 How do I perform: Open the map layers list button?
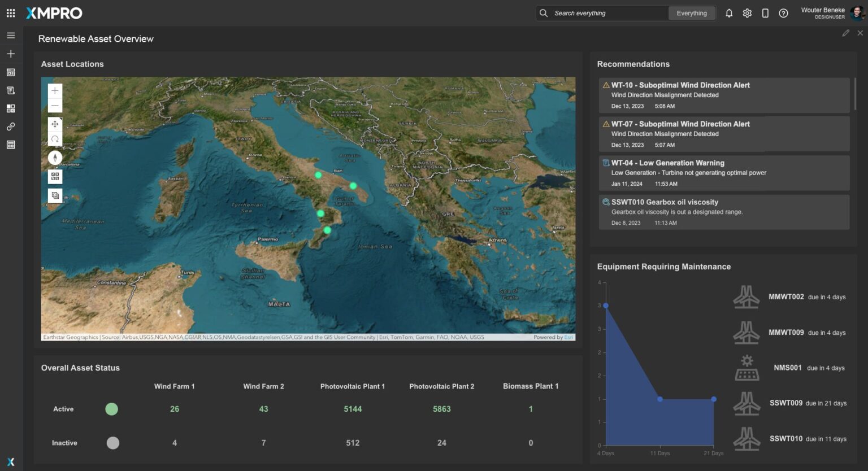[55, 195]
